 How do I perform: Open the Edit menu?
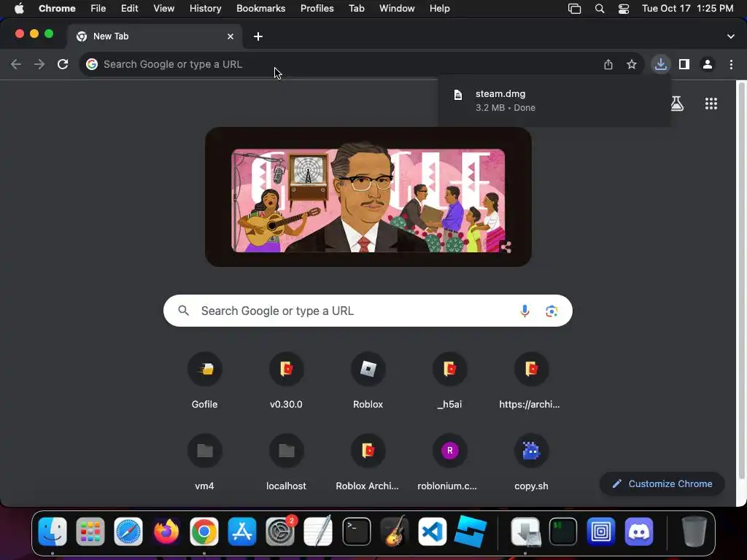[129, 9]
